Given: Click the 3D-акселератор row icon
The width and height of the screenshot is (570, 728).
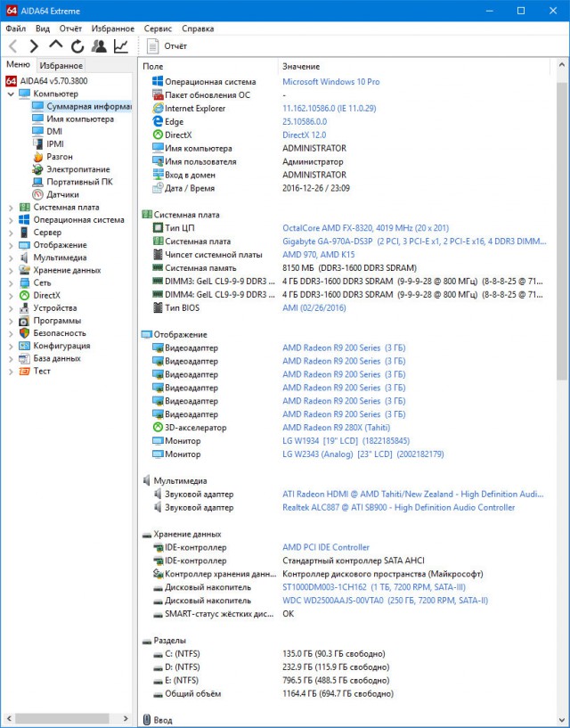Looking at the screenshot, I should pyautogui.click(x=158, y=428).
